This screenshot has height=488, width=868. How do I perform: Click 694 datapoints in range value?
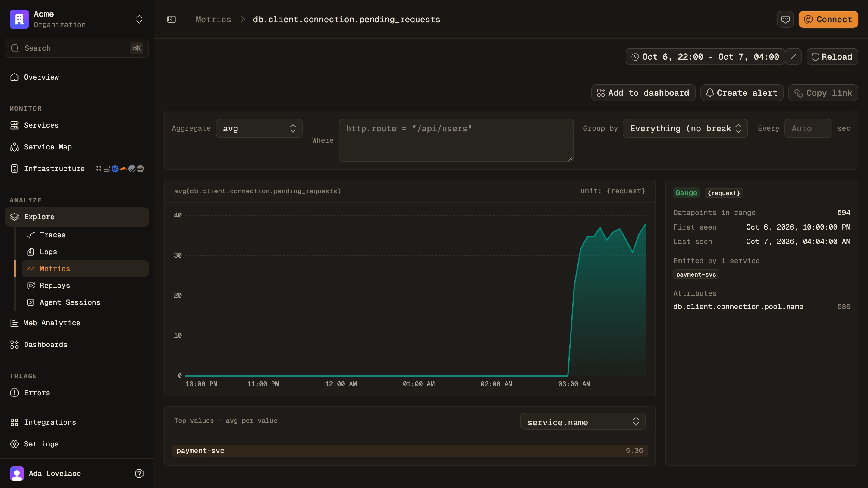pyautogui.click(x=844, y=212)
